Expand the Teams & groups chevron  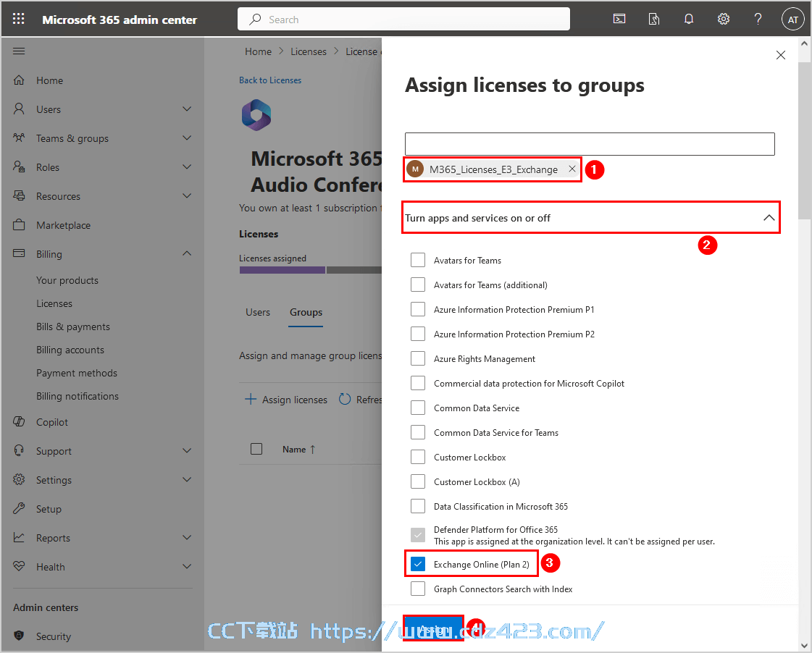coord(187,138)
